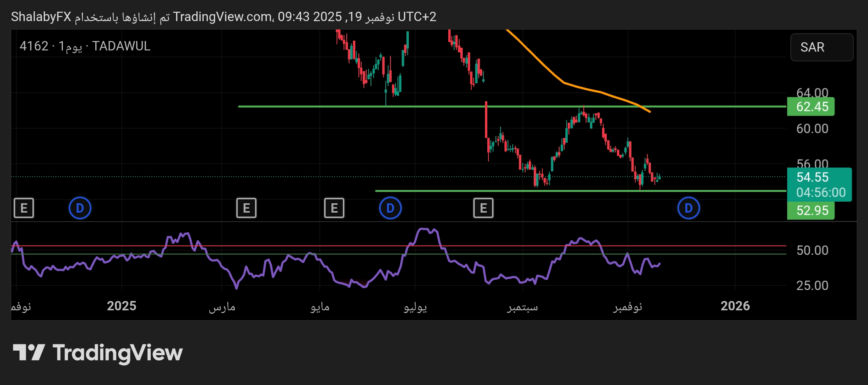Click the leftmost earnings "E" marker

click(x=24, y=208)
